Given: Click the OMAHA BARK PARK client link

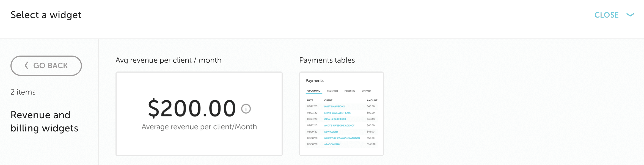Looking at the screenshot, I should tap(335, 119).
